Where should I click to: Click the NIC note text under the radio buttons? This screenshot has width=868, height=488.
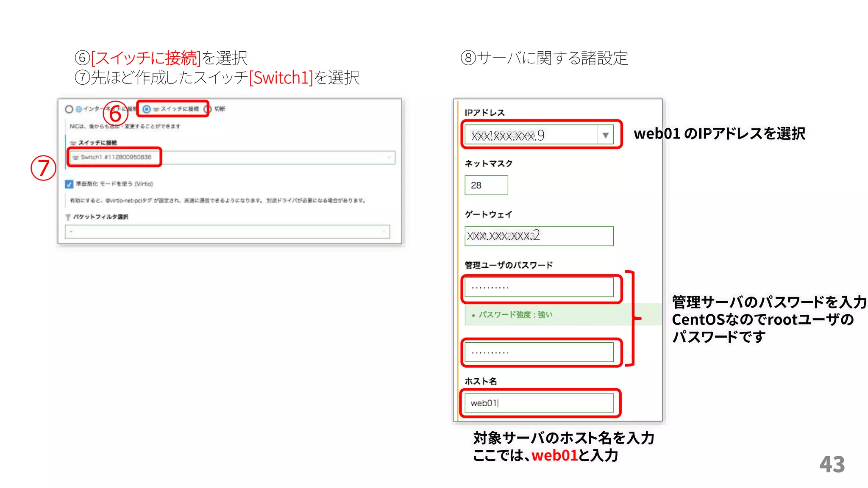(125, 126)
